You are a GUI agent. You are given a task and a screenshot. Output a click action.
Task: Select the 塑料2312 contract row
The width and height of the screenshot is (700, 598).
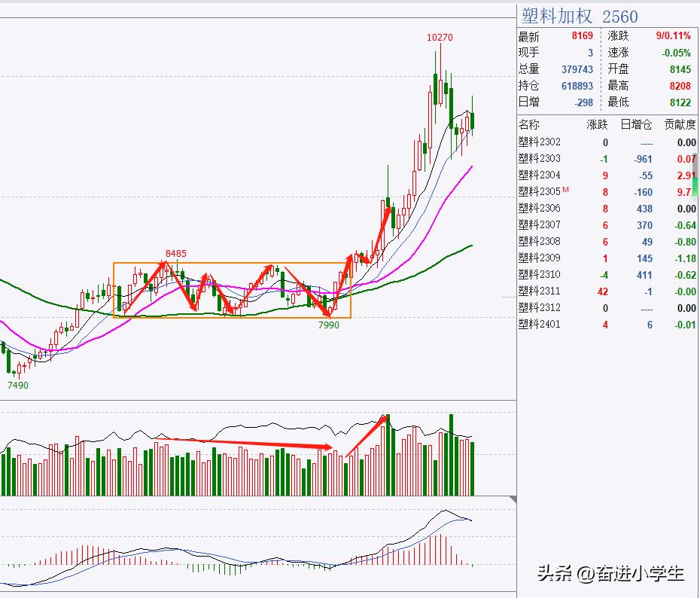[x=607, y=308]
